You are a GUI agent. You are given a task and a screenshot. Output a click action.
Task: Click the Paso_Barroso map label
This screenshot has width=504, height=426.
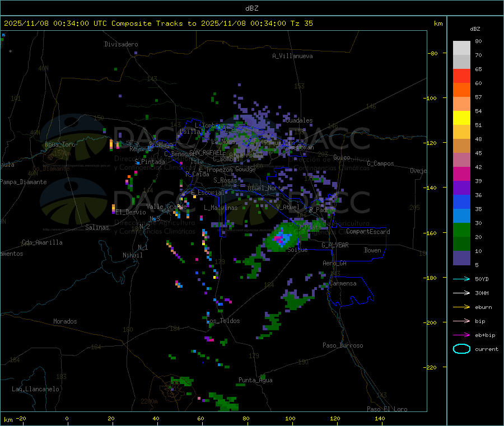click(343, 345)
